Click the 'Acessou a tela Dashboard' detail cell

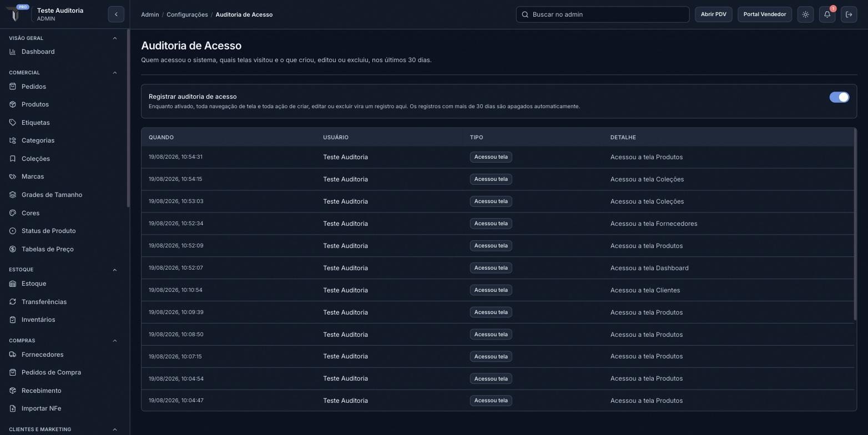coord(649,268)
